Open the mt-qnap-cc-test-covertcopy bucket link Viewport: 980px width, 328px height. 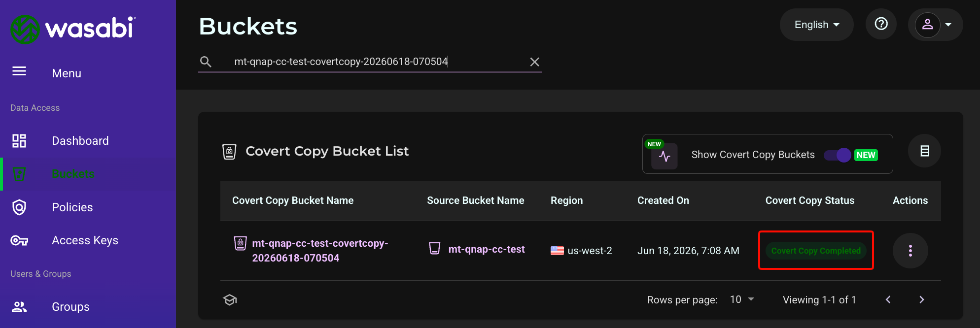(x=320, y=251)
